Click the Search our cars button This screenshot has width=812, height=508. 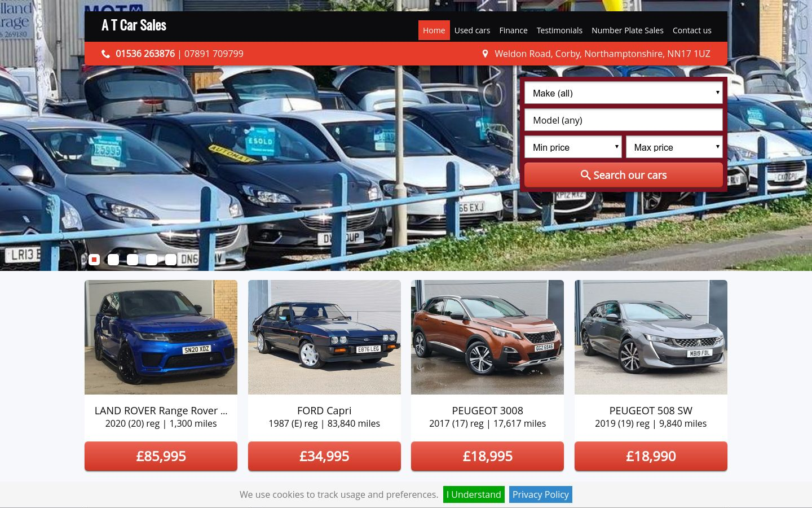coord(624,175)
